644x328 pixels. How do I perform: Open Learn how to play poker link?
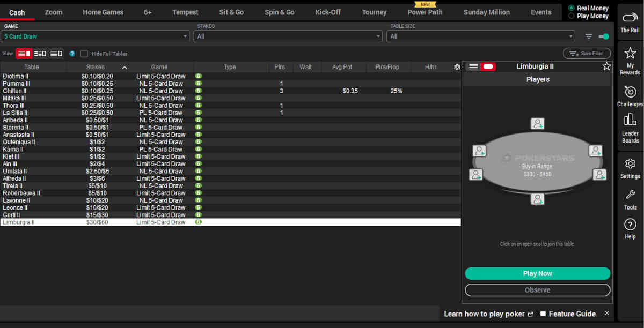coord(488,314)
